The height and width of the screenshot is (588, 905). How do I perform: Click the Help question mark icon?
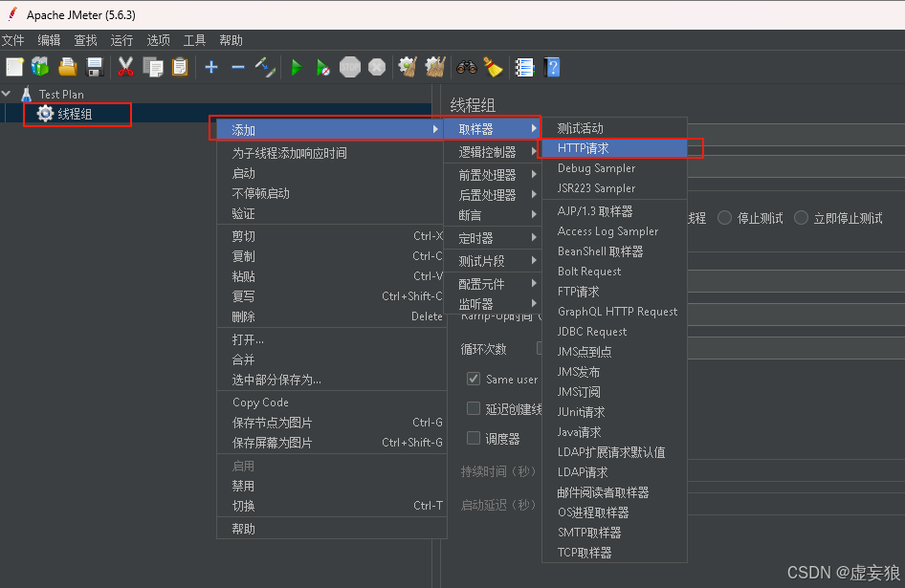coord(551,67)
